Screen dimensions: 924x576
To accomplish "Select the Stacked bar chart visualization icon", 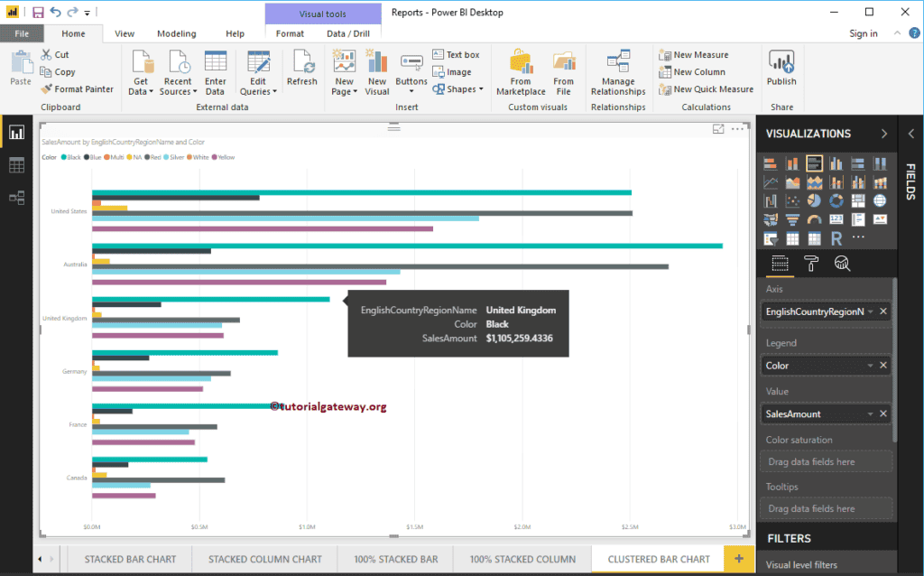I will pos(771,164).
